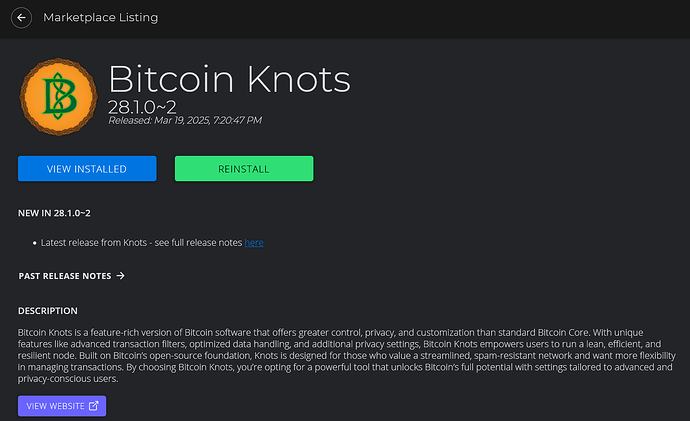Viewport: 690px width, 421px height.
Task: Open the View Installed button
Action: click(87, 168)
